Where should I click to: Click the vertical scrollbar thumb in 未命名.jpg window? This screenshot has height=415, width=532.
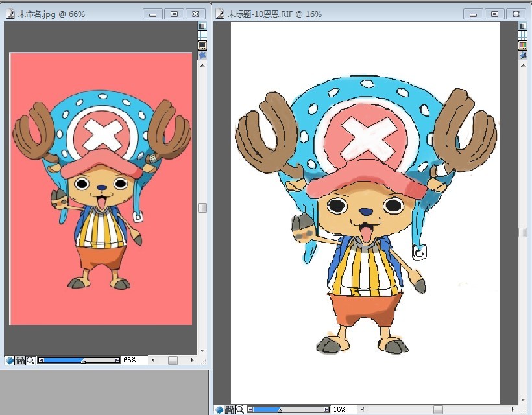coord(202,207)
